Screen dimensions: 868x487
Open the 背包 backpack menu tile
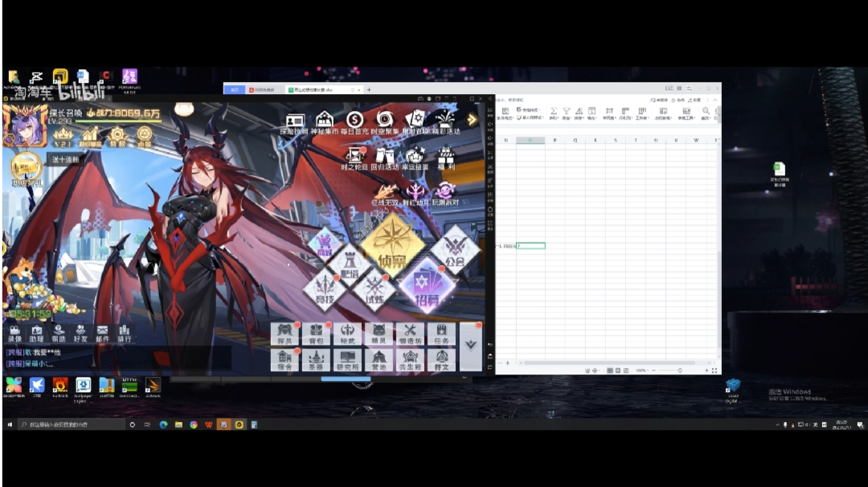316,334
